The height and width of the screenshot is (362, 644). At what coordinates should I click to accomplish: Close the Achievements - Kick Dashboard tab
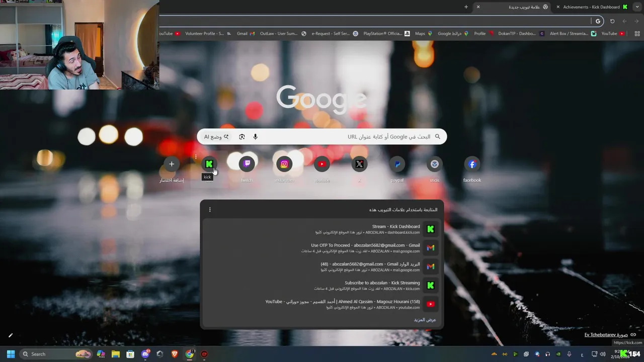point(557,7)
